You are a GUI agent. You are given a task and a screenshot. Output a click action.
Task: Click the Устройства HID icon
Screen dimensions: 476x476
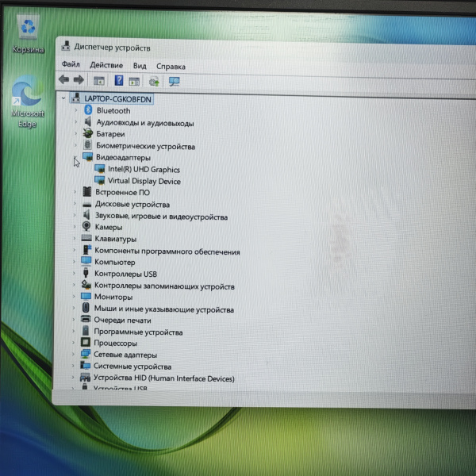click(85, 377)
